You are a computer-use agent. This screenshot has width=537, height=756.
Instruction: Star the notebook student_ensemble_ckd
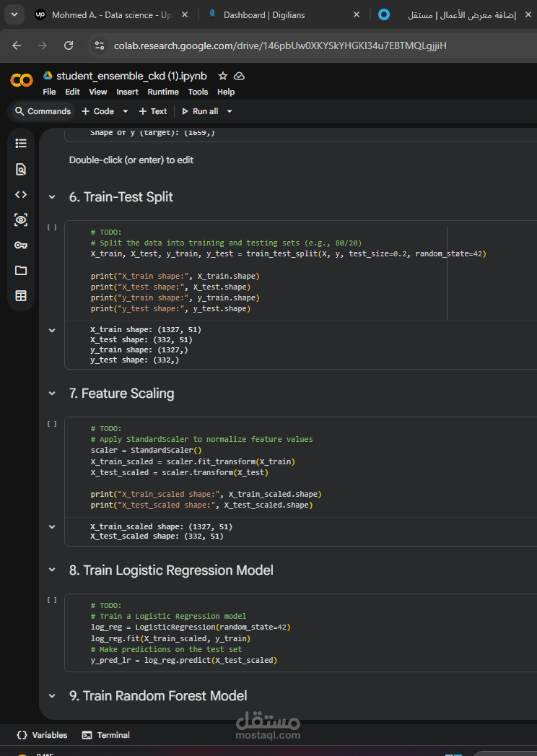click(x=223, y=77)
